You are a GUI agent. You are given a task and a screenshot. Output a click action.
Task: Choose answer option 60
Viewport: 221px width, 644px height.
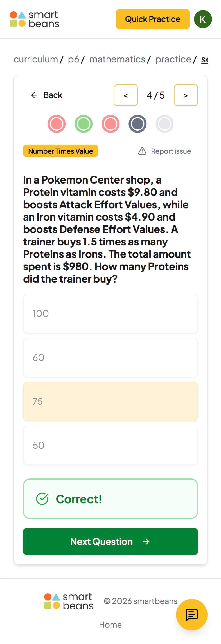[110, 357]
